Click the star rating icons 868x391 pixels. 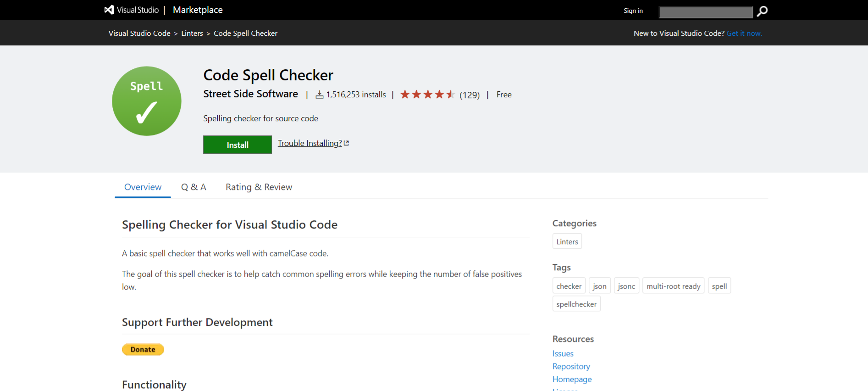[x=427, y=95]
